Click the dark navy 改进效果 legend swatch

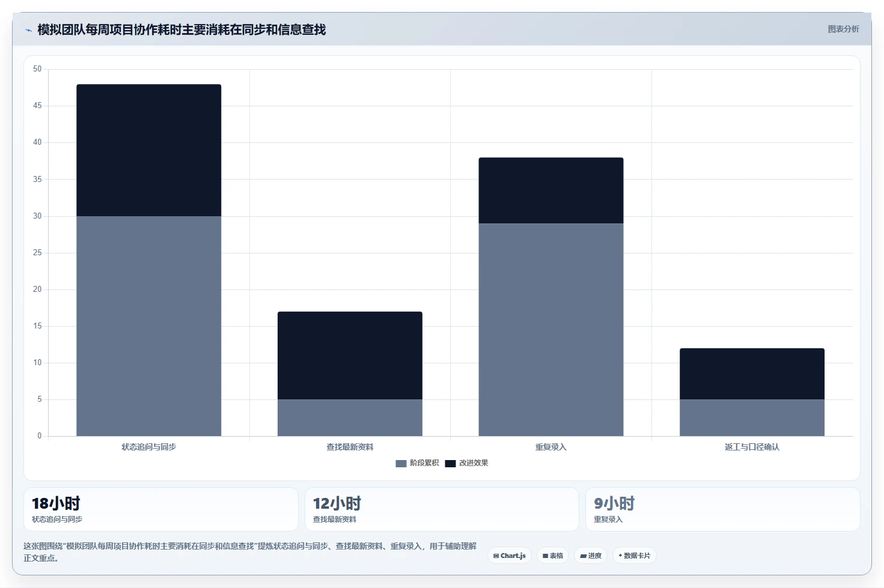point(450,463)
